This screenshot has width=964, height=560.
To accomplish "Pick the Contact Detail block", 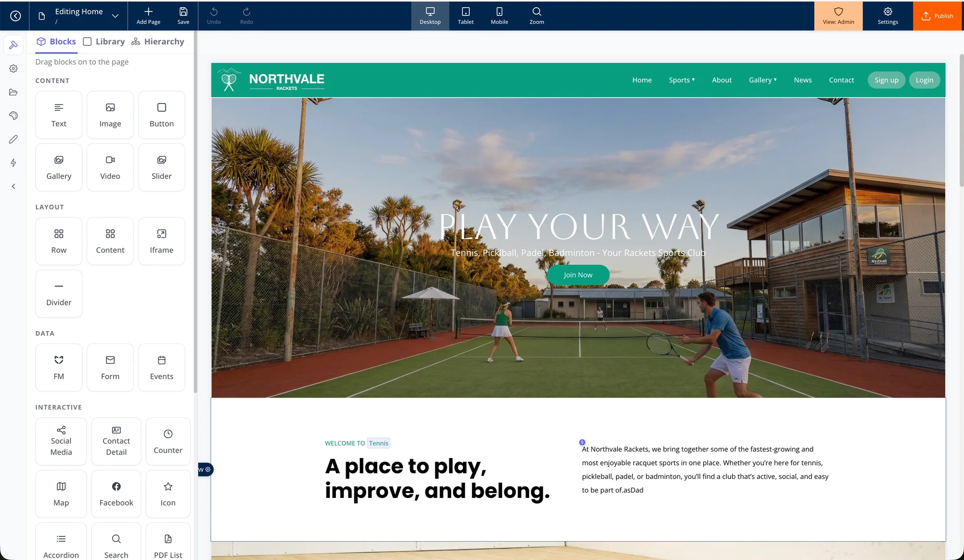I will (x=116, y=441).
